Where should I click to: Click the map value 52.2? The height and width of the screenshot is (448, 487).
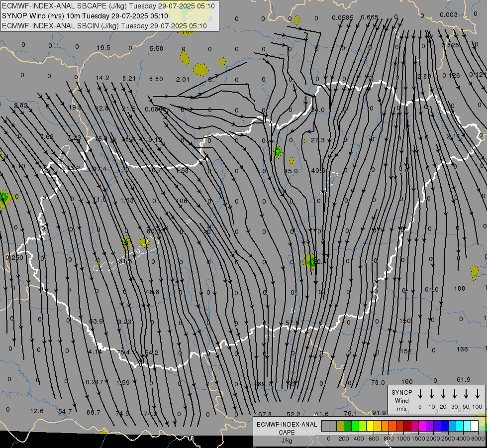[x=293, y=414]
